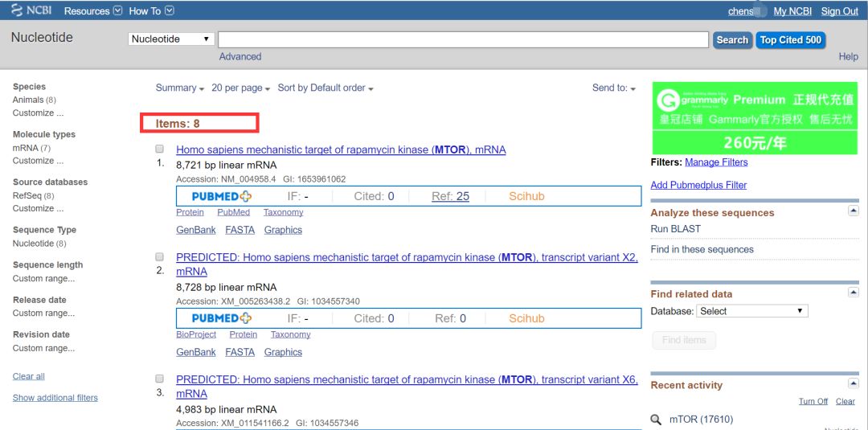Expand the 20 per page dropdown
This screenshot has width=868, height=430.
coord(241,88)
